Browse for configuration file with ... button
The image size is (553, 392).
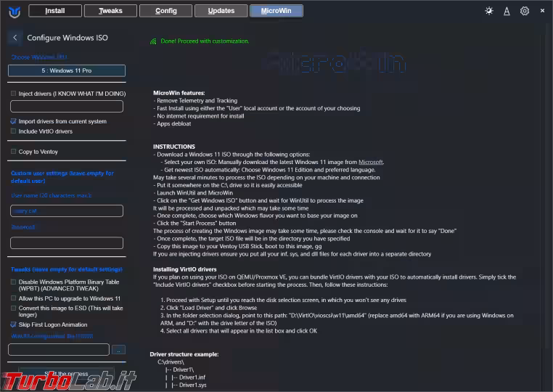[x=118, y=350]
